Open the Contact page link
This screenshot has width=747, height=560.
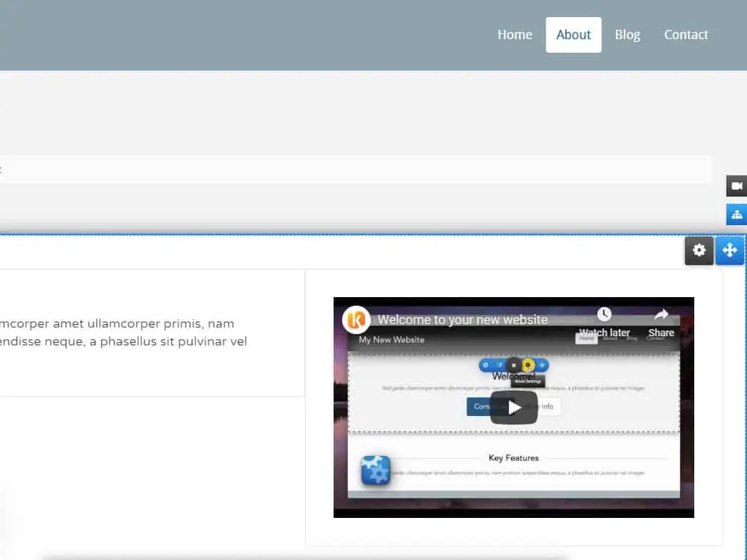pos(686,35)
